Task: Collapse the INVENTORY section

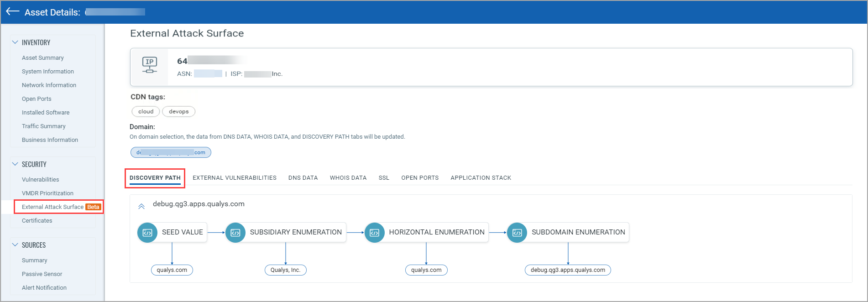Action: [x=15, y=42]
